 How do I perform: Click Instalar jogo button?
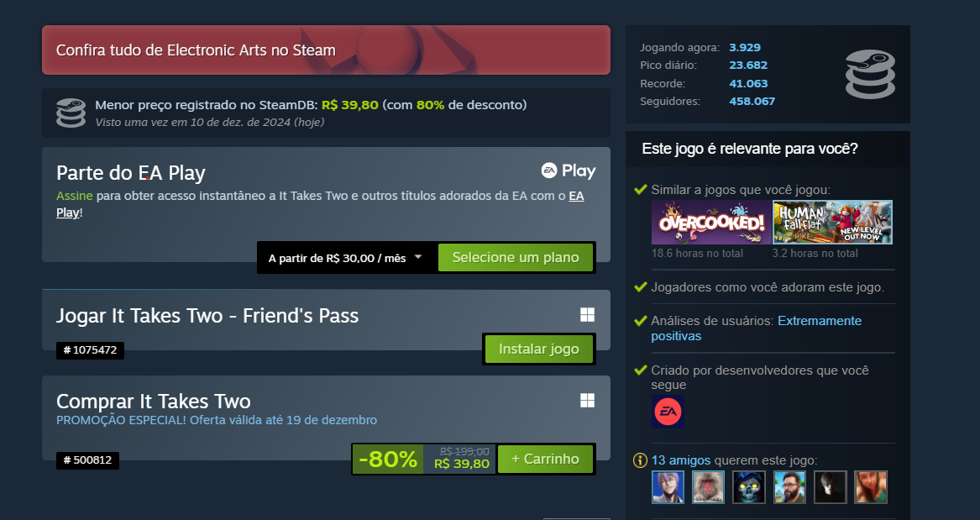tap(539, 349)
